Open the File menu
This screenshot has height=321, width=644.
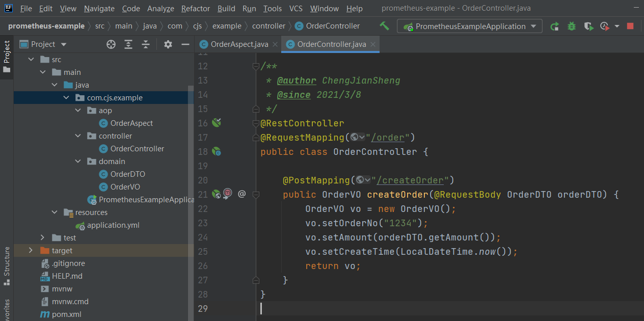(x=26, y=9)
